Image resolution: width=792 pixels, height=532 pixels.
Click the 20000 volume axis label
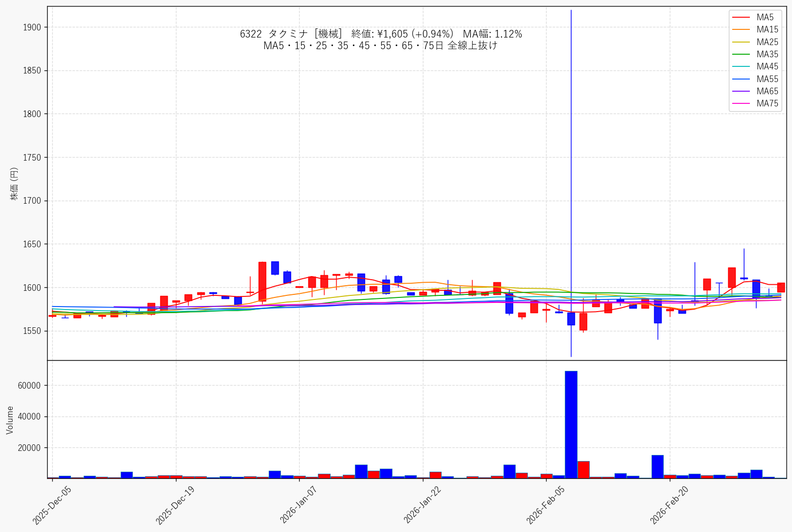coord(29,448)
